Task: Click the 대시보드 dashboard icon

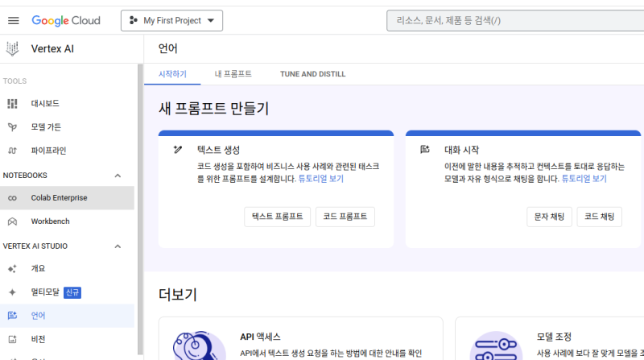Action: 12,104
